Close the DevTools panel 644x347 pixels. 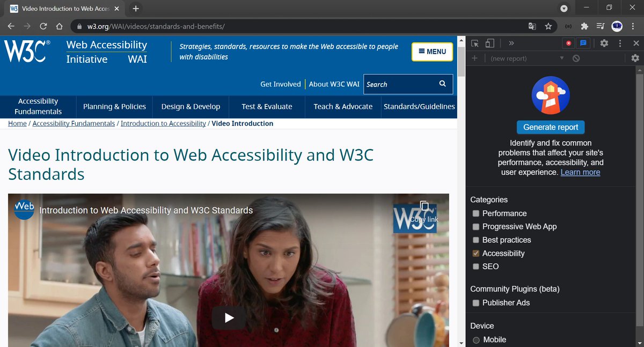(x=636, y=44)
